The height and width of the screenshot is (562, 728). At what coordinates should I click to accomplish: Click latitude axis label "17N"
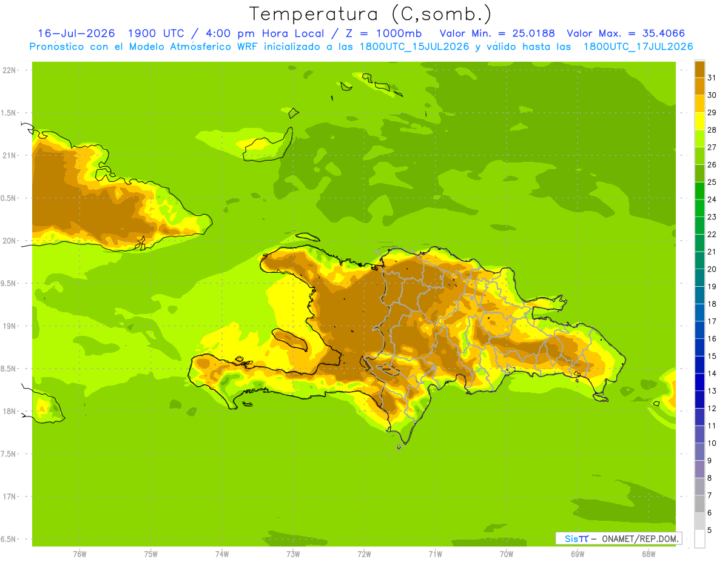(10, 497)
